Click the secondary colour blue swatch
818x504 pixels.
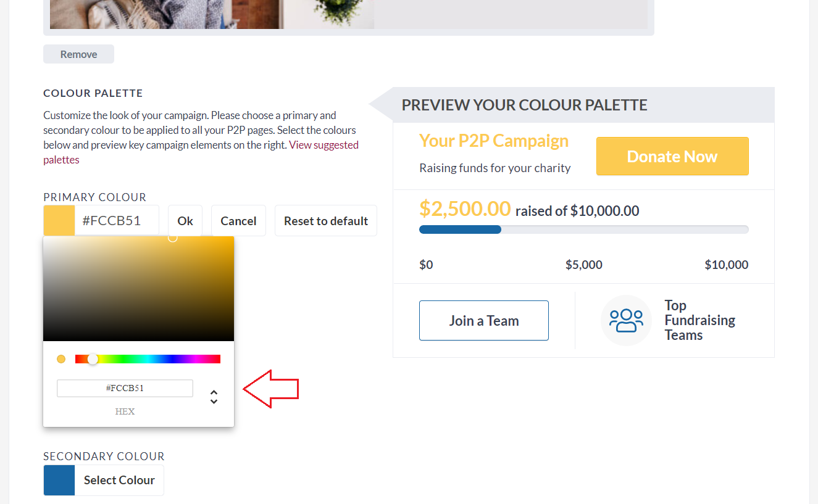59,480
